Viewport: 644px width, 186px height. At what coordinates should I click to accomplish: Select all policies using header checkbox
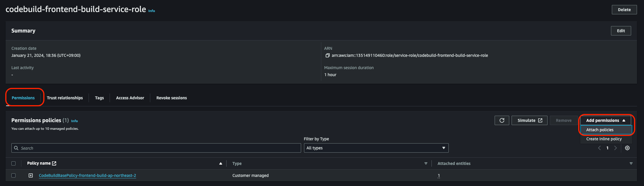coord(13,163)
